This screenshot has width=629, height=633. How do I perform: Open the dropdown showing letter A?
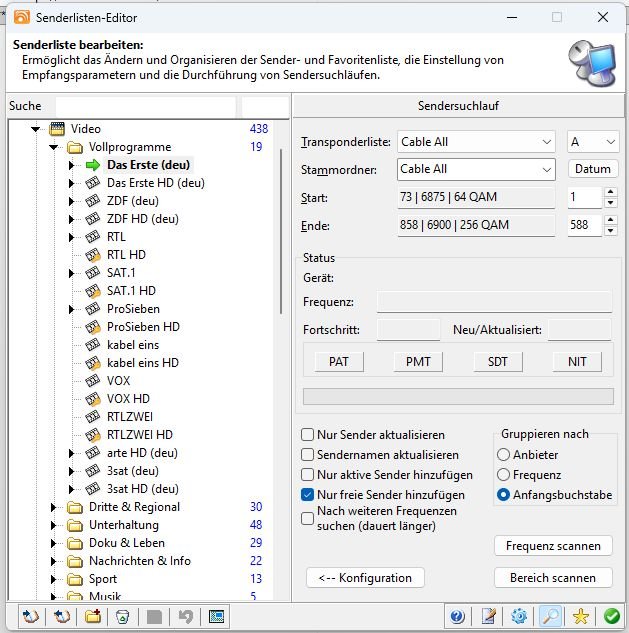(x=593, y=142)
